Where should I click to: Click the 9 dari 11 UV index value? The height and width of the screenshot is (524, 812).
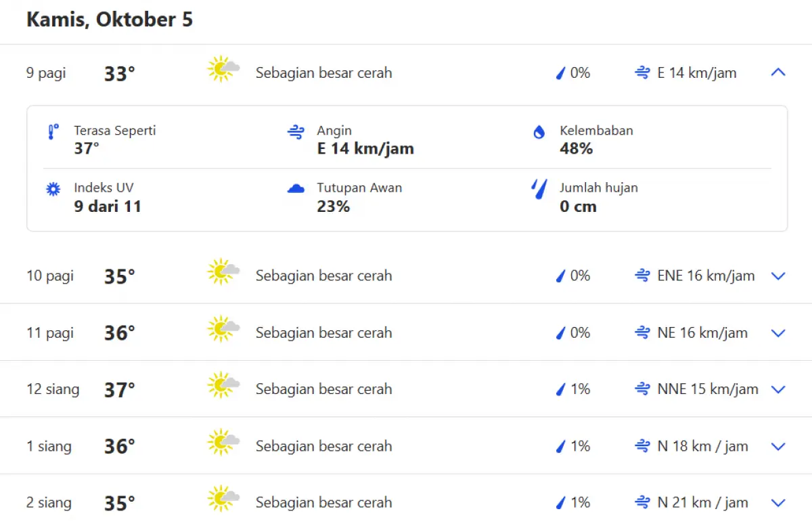108,206
